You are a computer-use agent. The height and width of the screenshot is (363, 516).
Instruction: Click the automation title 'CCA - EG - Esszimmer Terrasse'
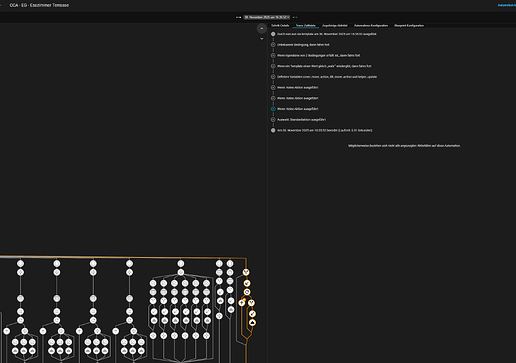[x=39, y=5]
